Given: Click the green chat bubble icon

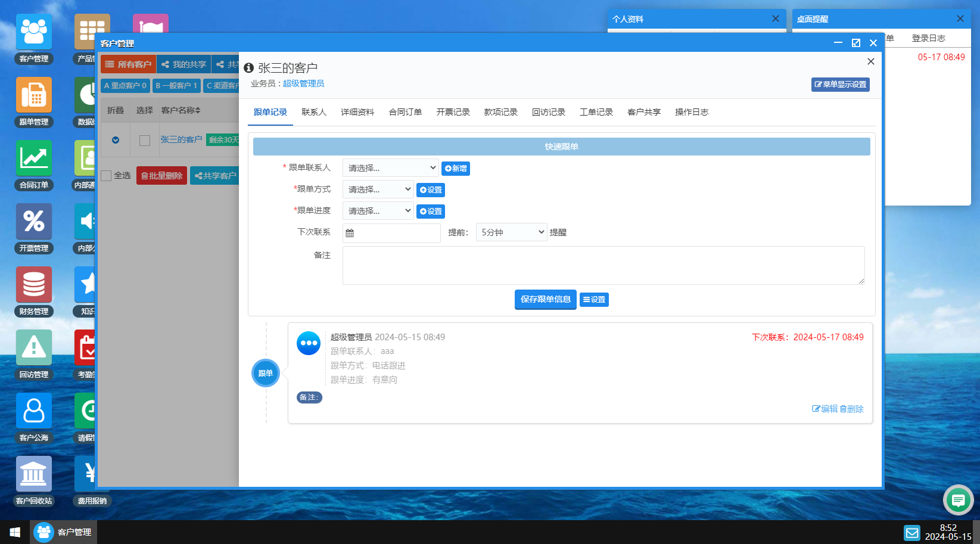Looking at the screenshot, I should [x=958, y=500].
